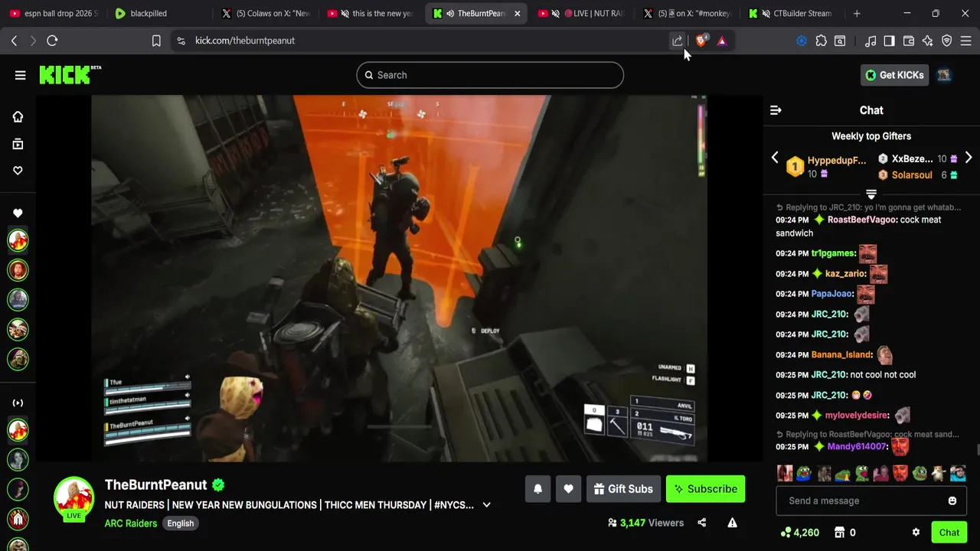This screenshot has height=551, width=980.
Task: Show next weekly top gifters
Action: coord(969,158)
